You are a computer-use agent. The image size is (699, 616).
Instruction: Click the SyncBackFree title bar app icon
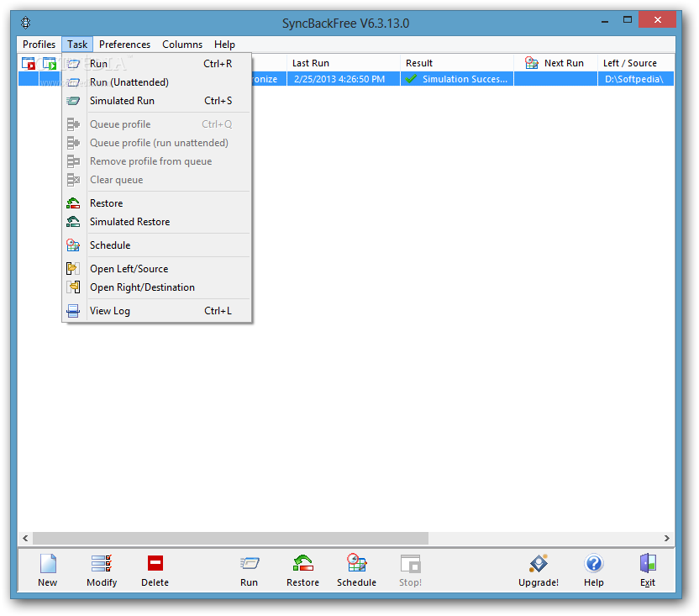pos(26,23)
